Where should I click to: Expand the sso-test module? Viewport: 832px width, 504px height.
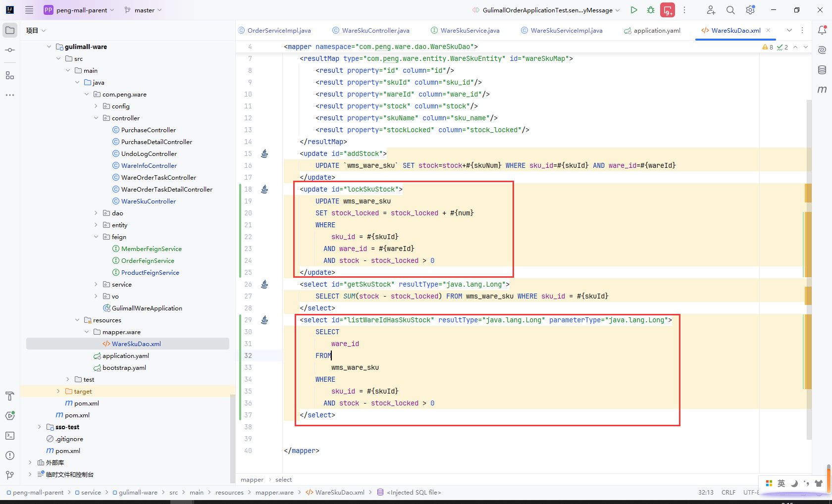(x=40, y=427)
